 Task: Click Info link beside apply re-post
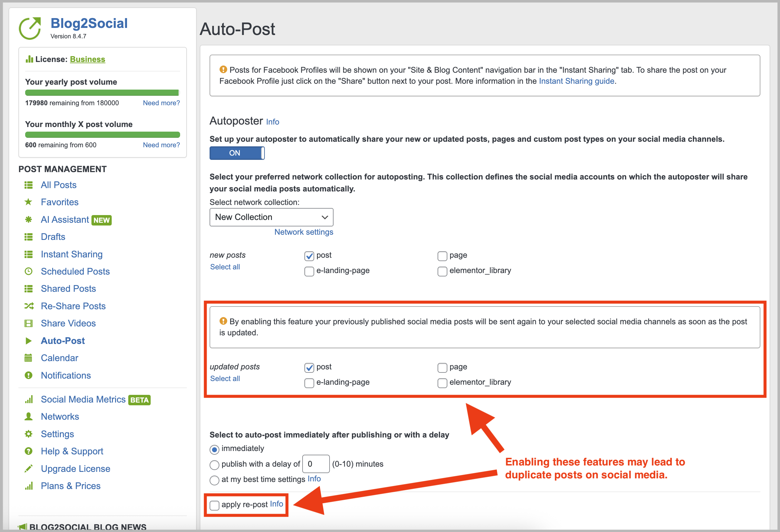point(276,504)
